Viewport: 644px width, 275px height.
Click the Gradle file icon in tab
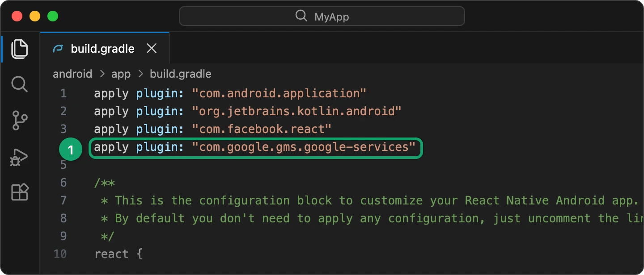coord(58,48)
